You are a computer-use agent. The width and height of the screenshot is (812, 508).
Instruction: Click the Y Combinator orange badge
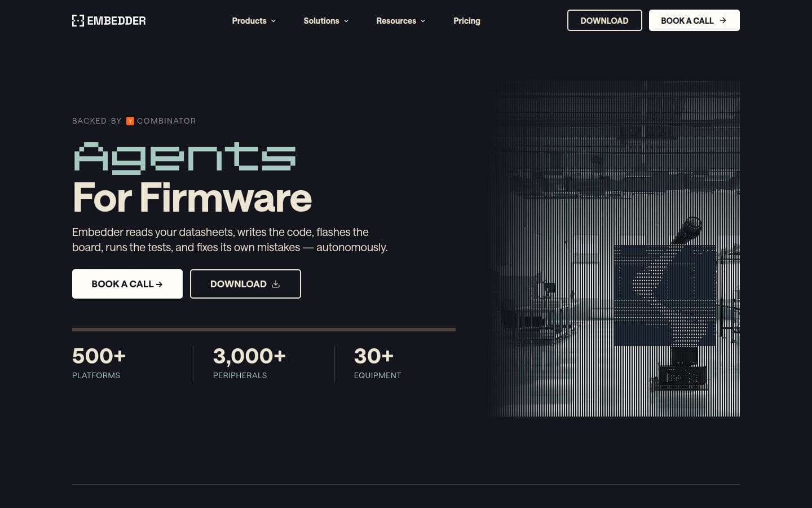tap(130, 121)
